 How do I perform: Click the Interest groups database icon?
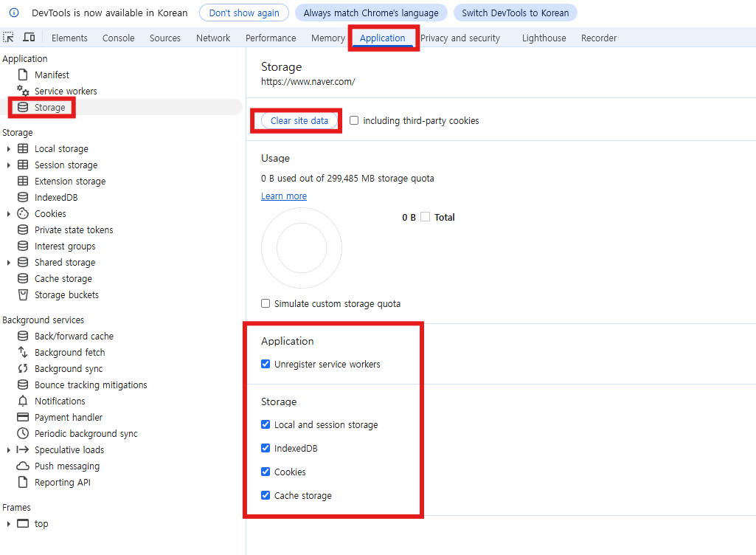click(x=23, y=246)
